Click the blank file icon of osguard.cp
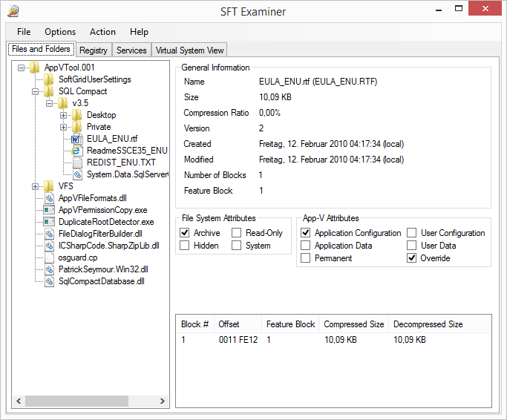The height and width of the screenshot is (420, 507). (x=49, y=257)
